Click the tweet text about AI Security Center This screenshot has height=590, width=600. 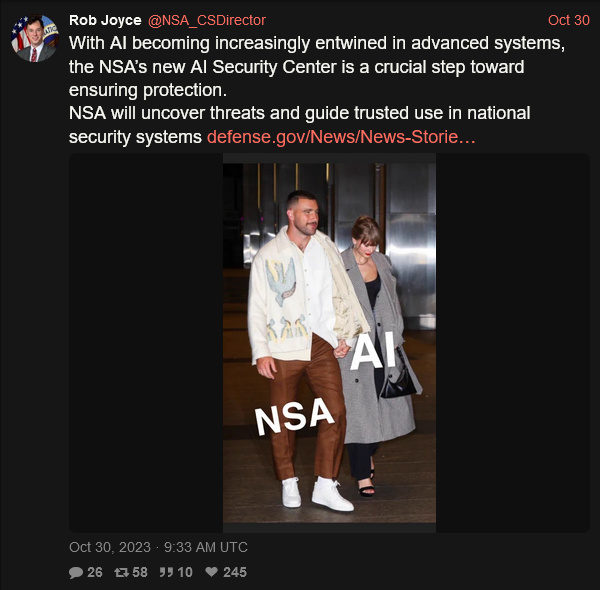coord(317,90)
